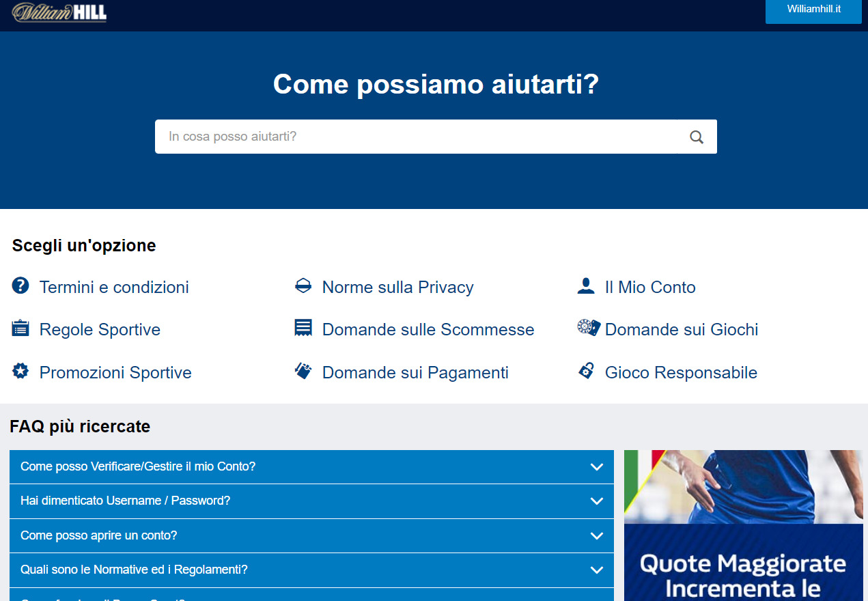Image resolution: width=868 pixels, height=601 pixels.
Task: Go to Il Mio Conto
Action: point(650,288)
